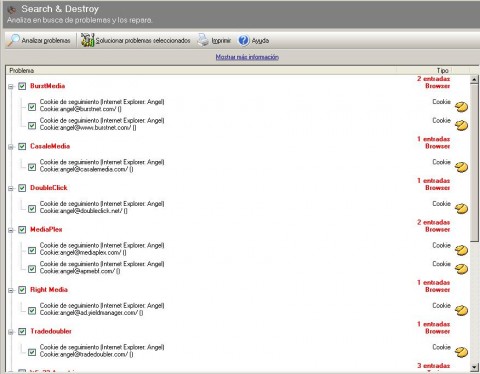Collapse the MediaPlex tree node

(11, 230)
